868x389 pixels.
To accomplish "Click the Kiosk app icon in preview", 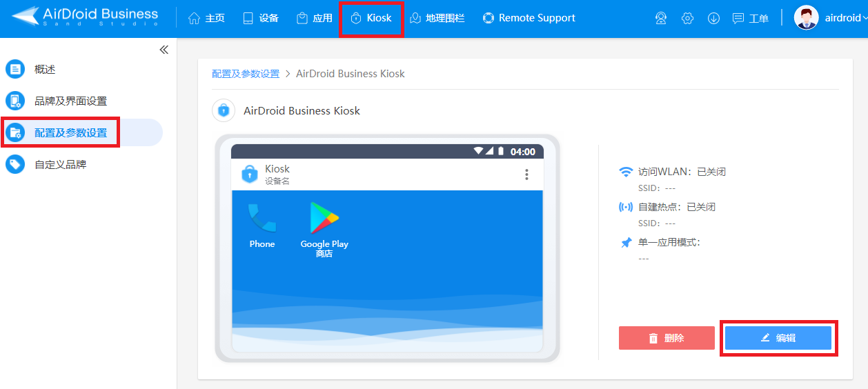I will (249, 174).
